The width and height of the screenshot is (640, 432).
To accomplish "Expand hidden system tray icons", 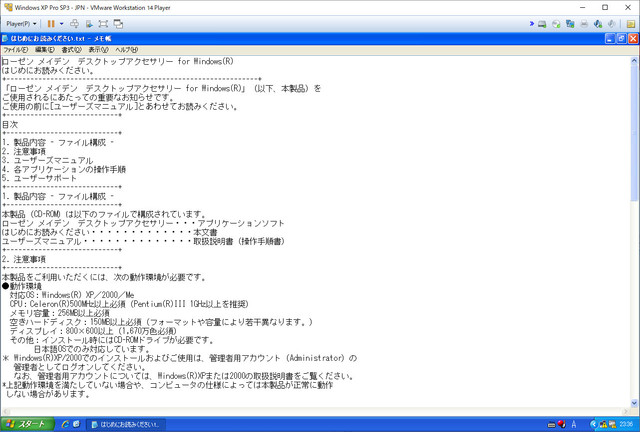I will pos(593,425).
